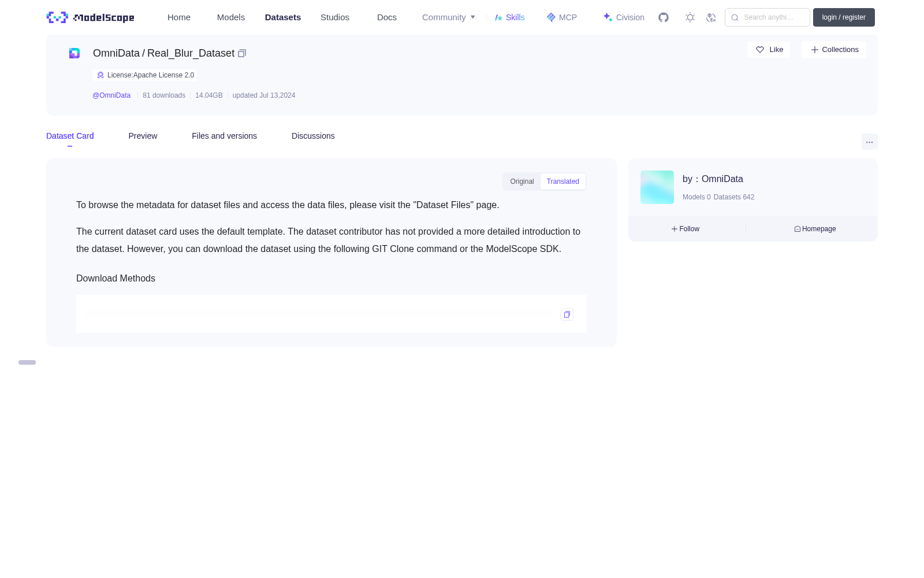
Task: Open Files and versions tab
Action: 224,136
